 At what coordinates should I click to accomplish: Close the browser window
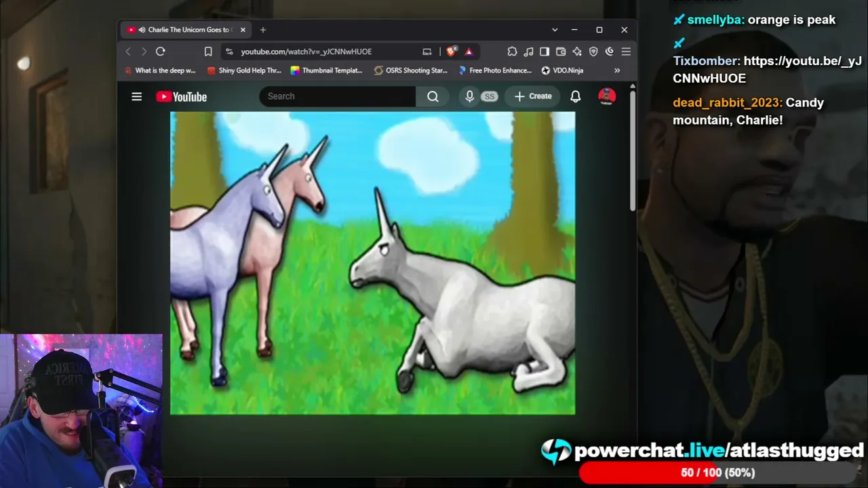(625, 30)
